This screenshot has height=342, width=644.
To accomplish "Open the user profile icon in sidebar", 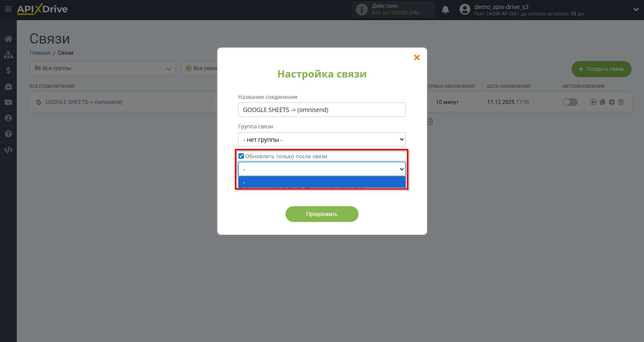I will [x=8, y=118].
